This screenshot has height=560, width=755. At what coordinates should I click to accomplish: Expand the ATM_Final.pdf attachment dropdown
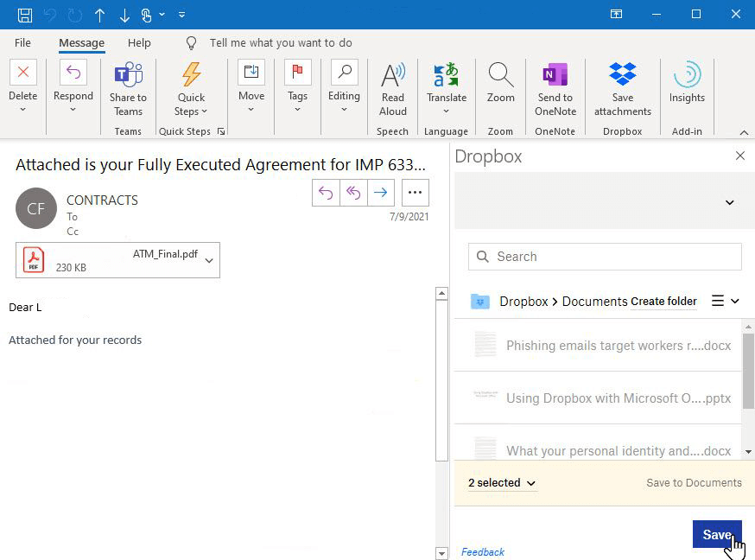(x=209, y=260)
